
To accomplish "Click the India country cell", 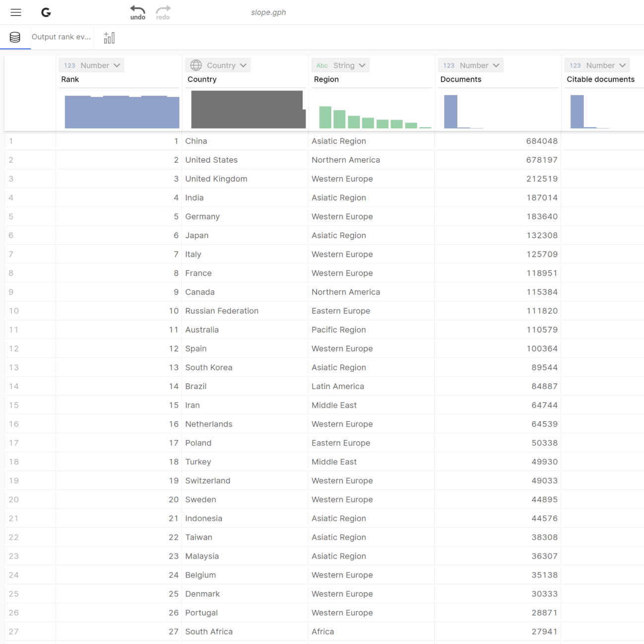I will coord(245,197).
